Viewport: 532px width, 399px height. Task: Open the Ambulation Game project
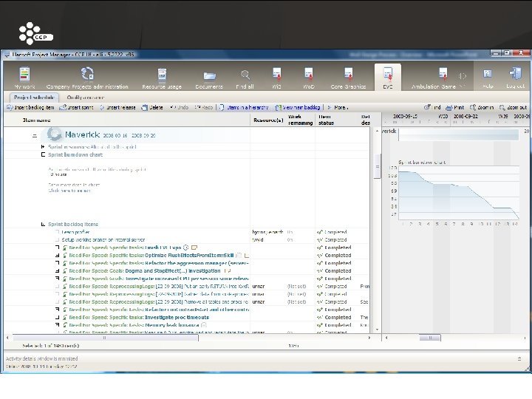pos(443,75)
